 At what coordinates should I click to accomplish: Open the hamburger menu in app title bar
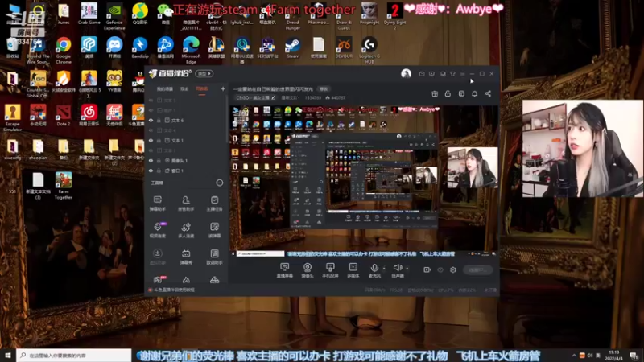pos(462,74)
